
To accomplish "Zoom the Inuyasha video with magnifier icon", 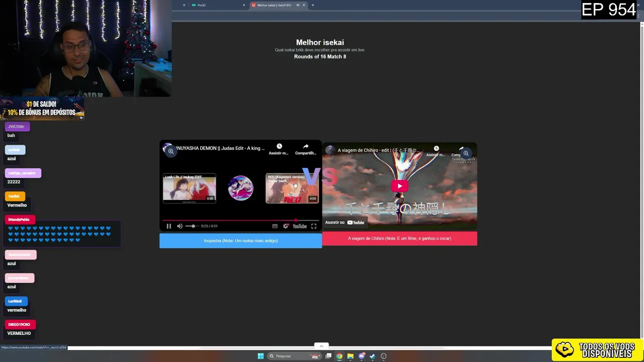I will pos(171,151).
